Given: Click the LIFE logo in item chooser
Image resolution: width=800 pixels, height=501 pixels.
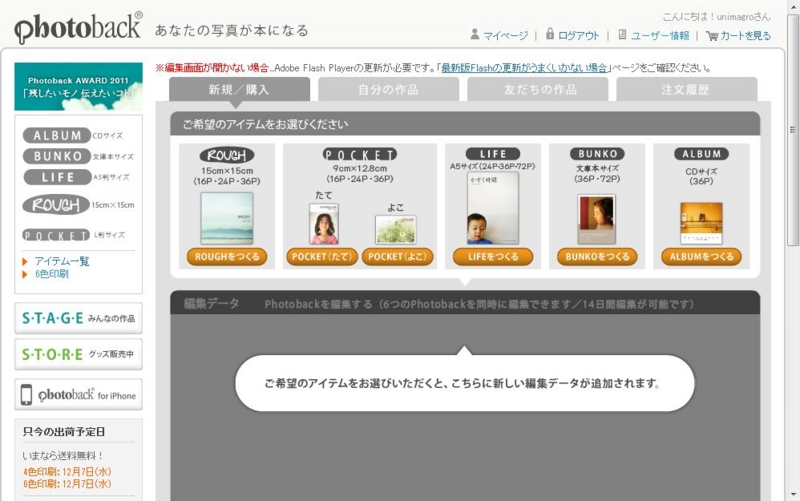Looking at the screenshot, I should coord(493,154).
